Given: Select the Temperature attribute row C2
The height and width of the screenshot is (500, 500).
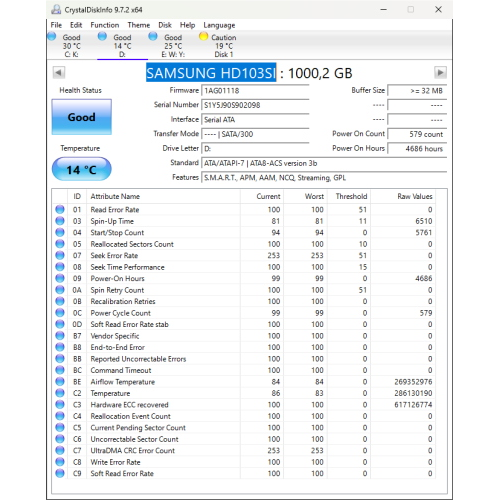Looking at the screenshot, I should (x=244, y=393).
